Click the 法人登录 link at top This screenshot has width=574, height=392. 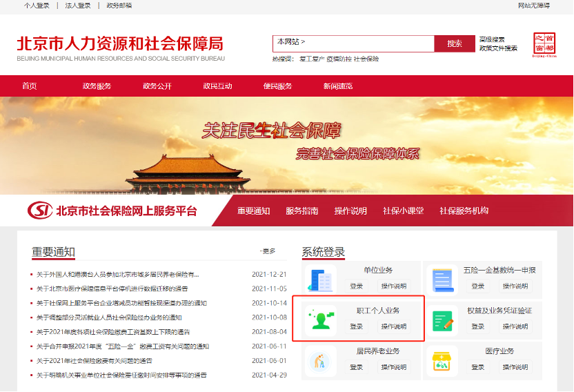click(77, 6)
